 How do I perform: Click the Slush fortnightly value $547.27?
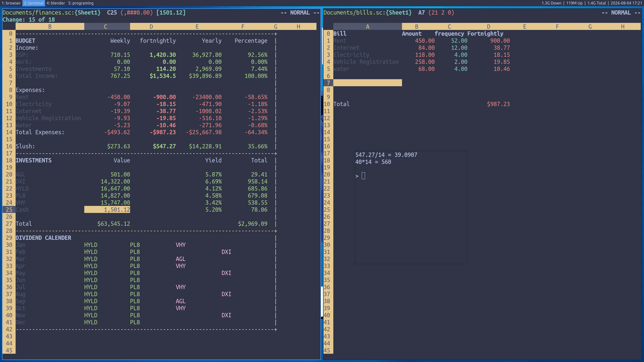pos(164,146)
